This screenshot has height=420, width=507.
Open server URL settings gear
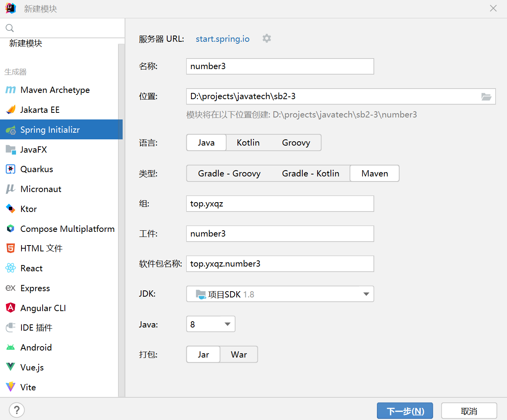click(x=267, y=38)
